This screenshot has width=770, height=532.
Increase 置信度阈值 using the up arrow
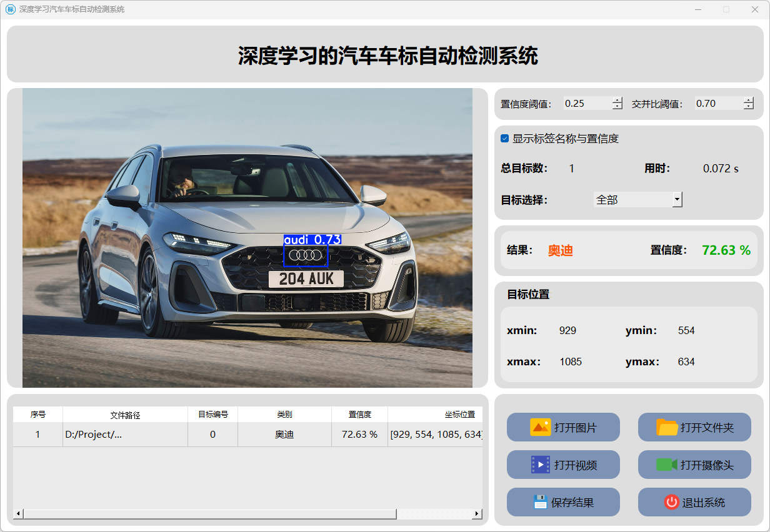(617, 100)
